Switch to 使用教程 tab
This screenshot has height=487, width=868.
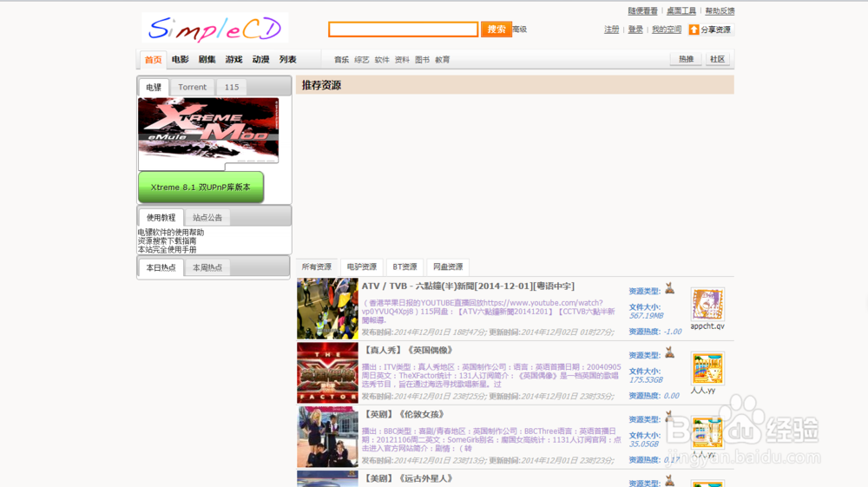pyautogui.click(x=161, y=218)
